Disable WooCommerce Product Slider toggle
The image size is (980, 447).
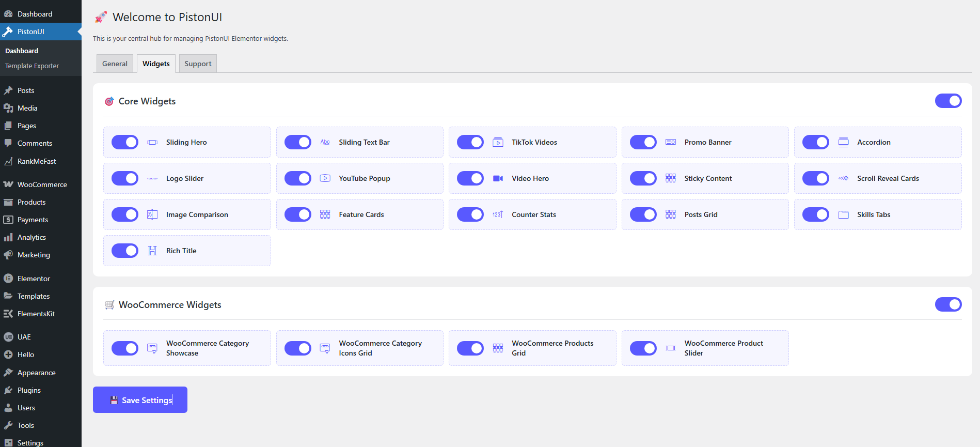click(x=643, y=348)
